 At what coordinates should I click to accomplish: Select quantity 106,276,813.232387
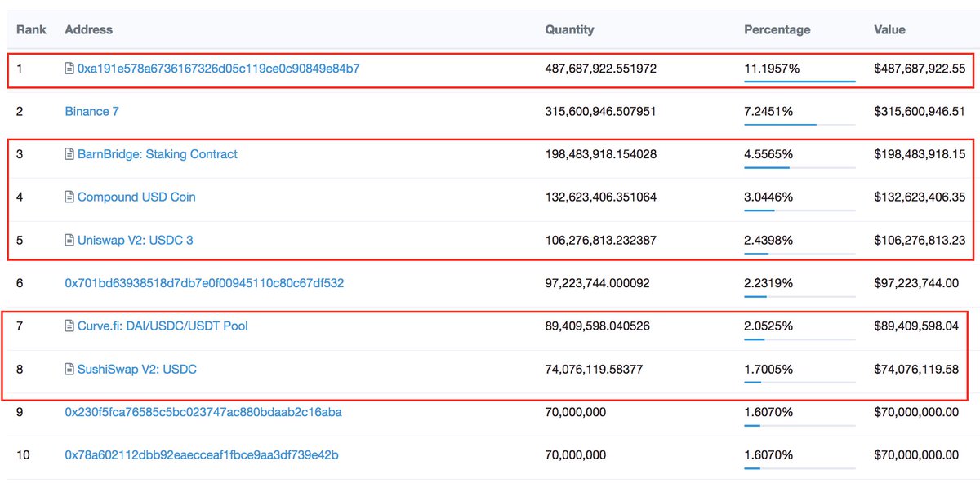click(601, 241)
